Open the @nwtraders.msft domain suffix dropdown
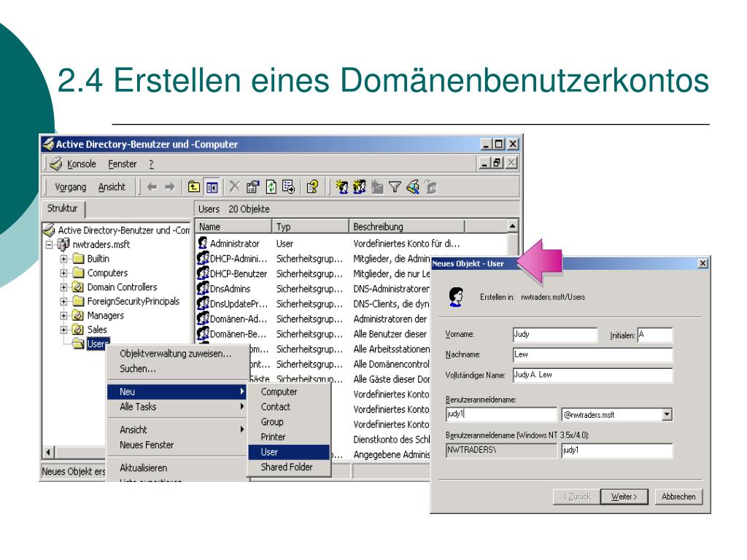Viewport: 747px width, 560px height. pos(667,415)
